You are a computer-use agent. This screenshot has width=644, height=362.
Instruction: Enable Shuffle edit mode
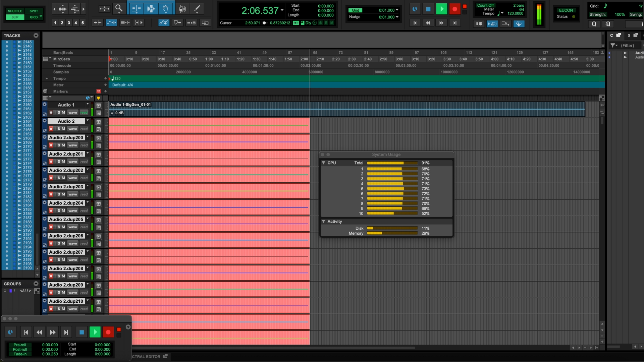(15, 11)
